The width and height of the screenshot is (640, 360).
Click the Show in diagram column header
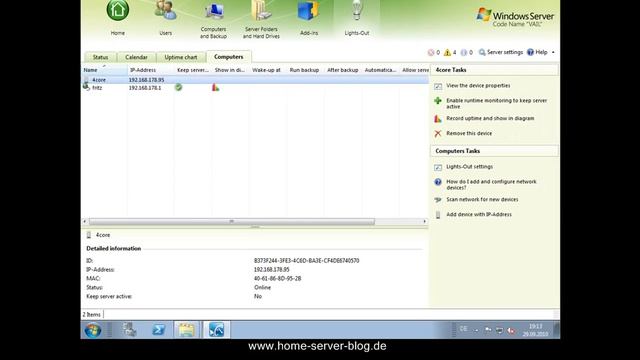(230, 70)
